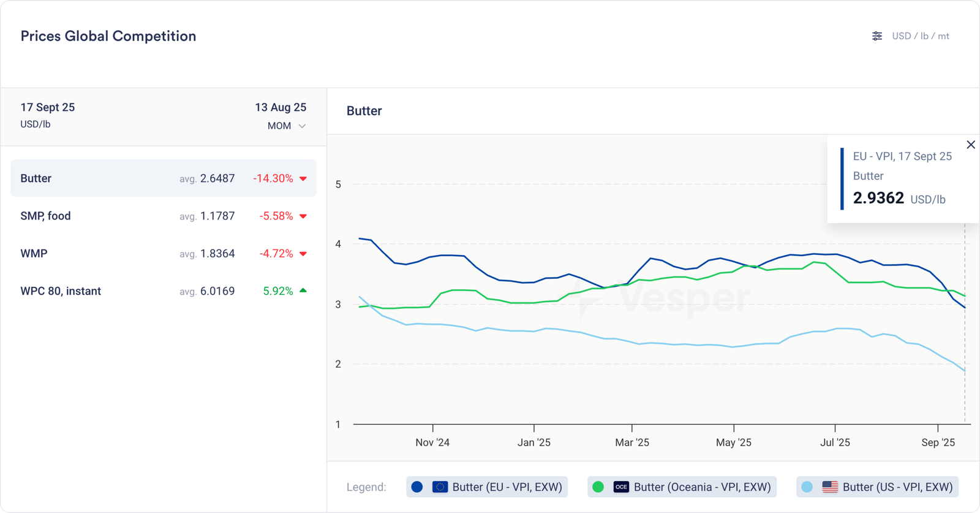Screen dimensions: 980x513
Task: Select the WMP product row
Action: point(163,253)
